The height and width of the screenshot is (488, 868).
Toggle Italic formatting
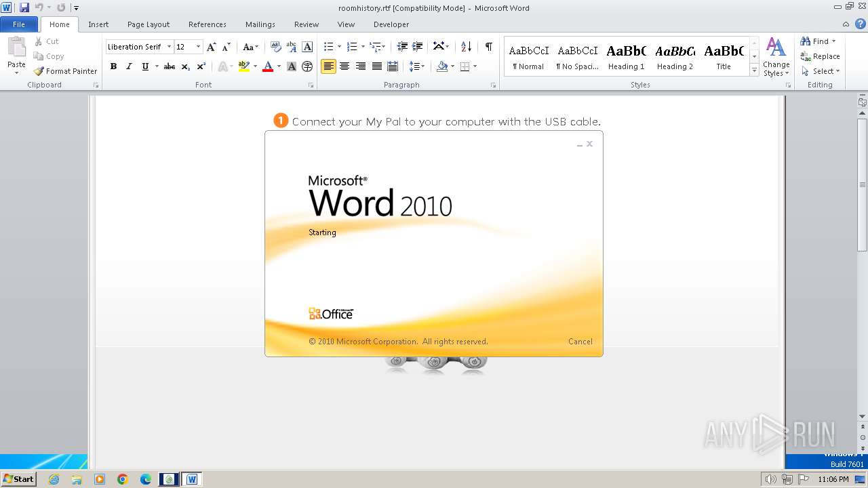[x=129, y=66]
